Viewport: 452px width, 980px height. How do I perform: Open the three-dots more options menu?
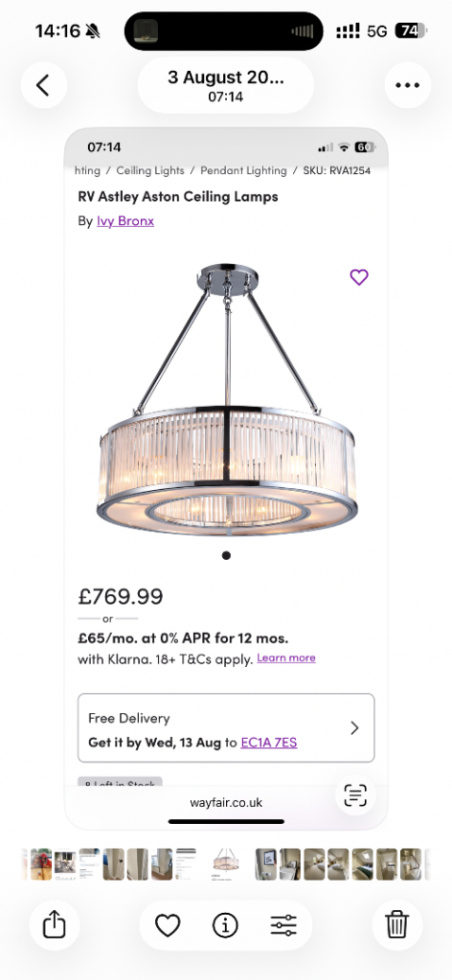[407, 85]
